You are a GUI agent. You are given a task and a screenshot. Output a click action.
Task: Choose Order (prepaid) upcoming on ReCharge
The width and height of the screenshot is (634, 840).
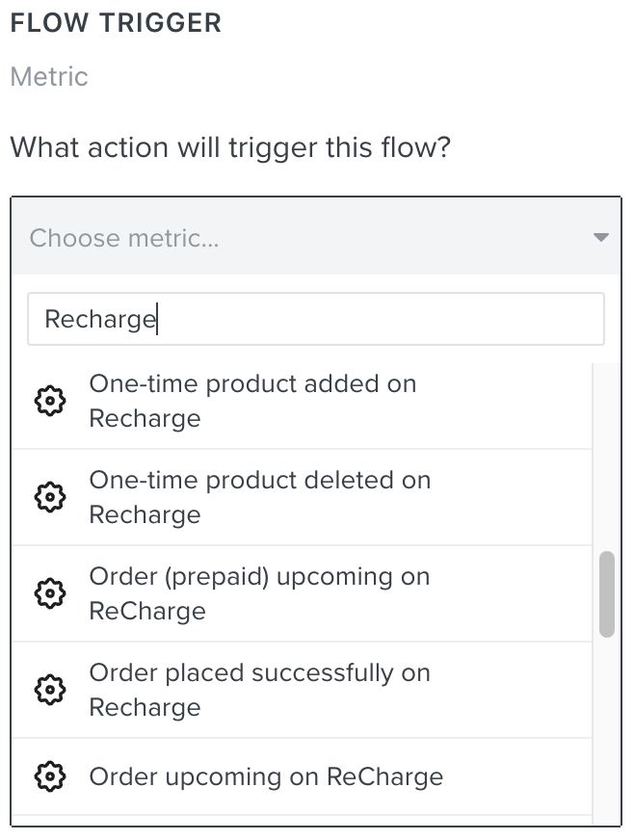(x=302, y=593)
